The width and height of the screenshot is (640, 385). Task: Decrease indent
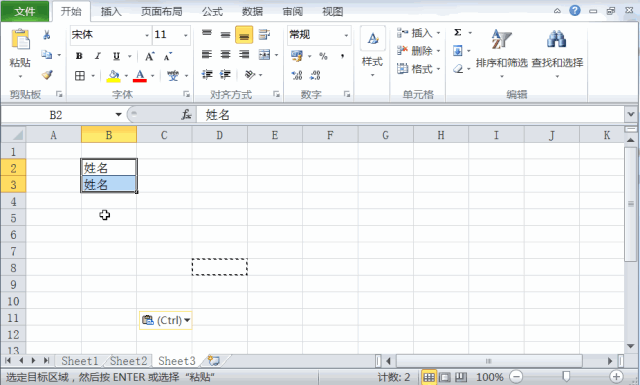207,74
